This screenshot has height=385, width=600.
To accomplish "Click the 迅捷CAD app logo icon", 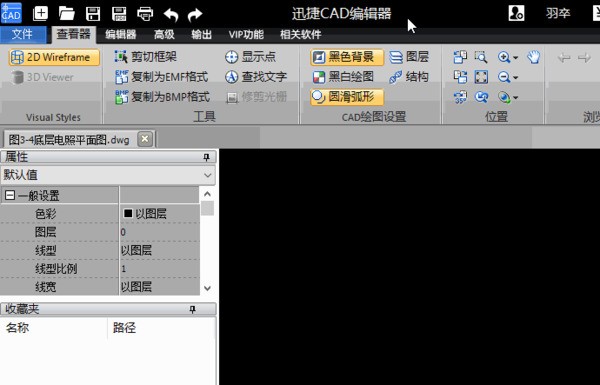I will pos(11,13).
